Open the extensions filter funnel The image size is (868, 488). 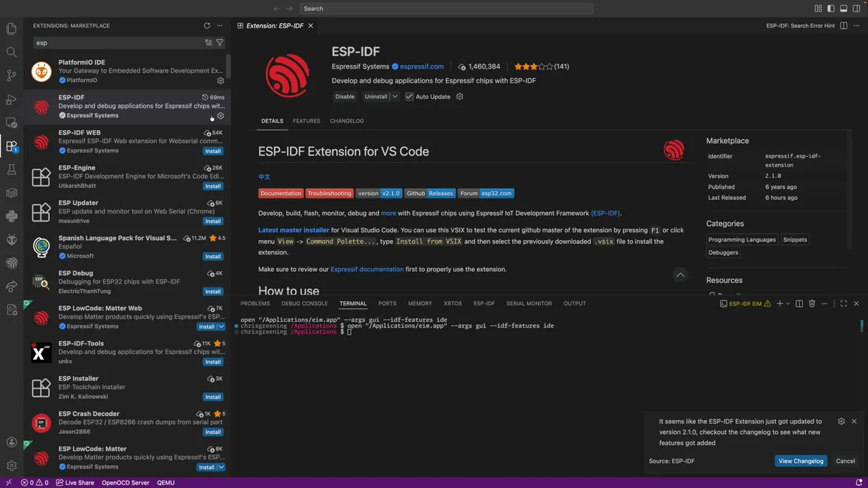pos(220,43)
